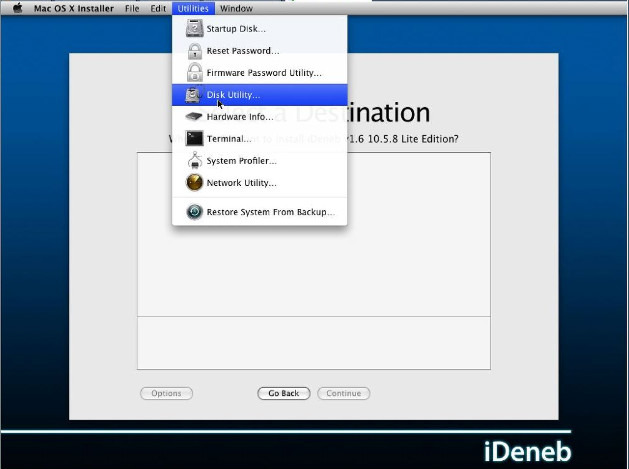629x469 pixels.
Task: Click the destination info pane below the list
Action: [x=314, y=343]
